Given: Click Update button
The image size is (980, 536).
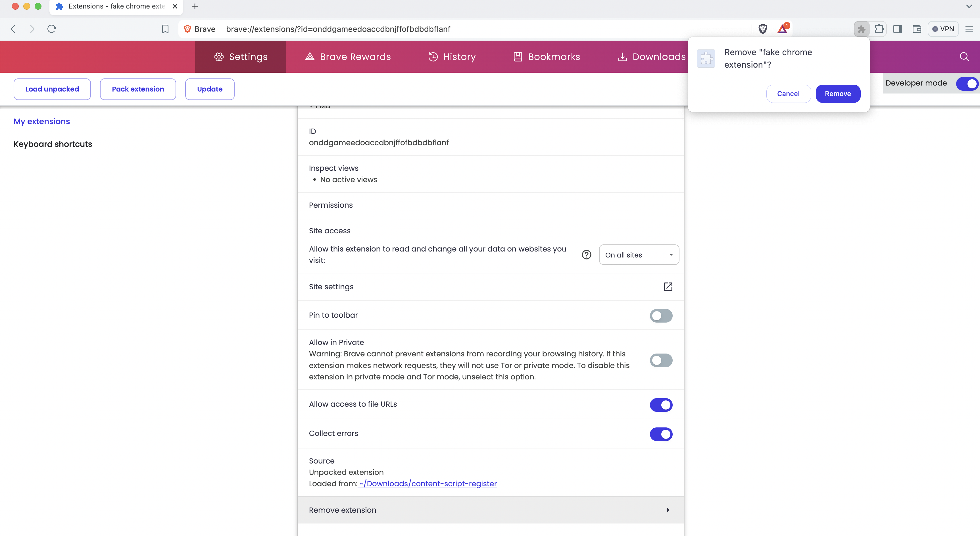Looking at the screenshot, I should tap(210, 89).
